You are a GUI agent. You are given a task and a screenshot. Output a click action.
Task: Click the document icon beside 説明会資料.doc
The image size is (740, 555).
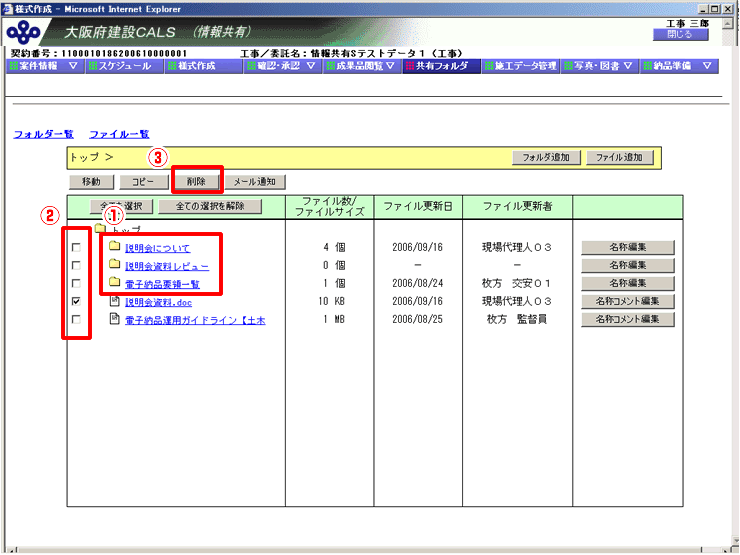pos(115,300)
